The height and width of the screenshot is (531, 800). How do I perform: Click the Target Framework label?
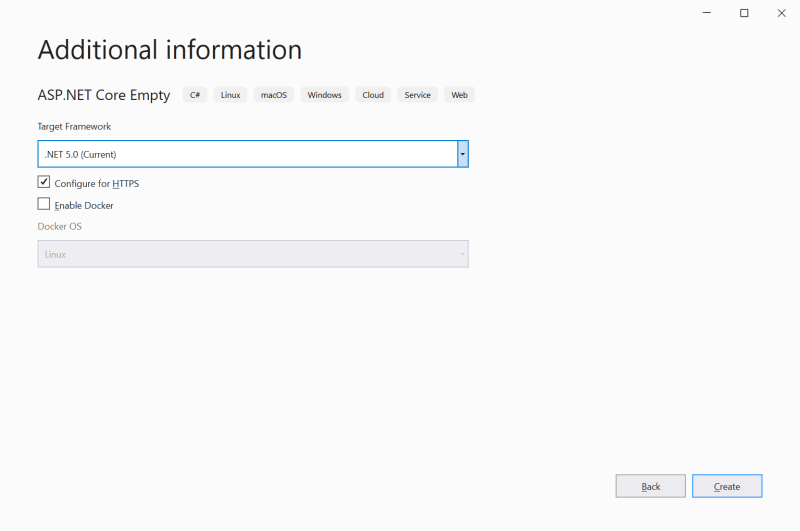[x=74, y=127]
